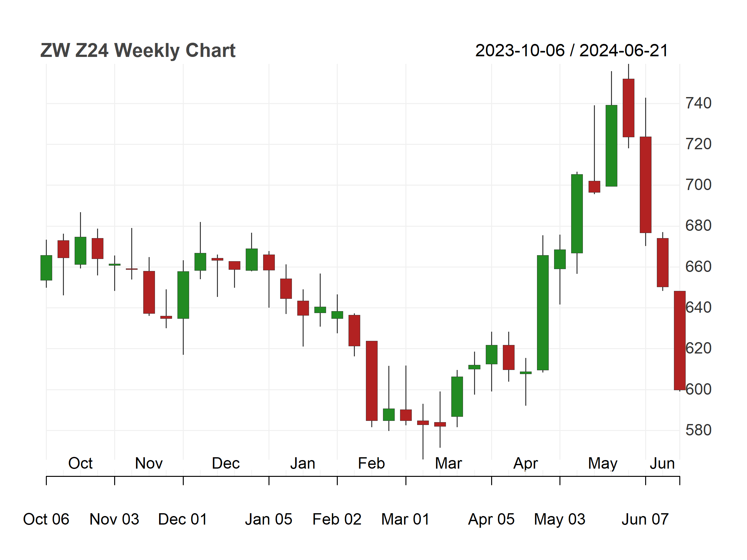Click the highest red candle near 750

click(628, 108)
